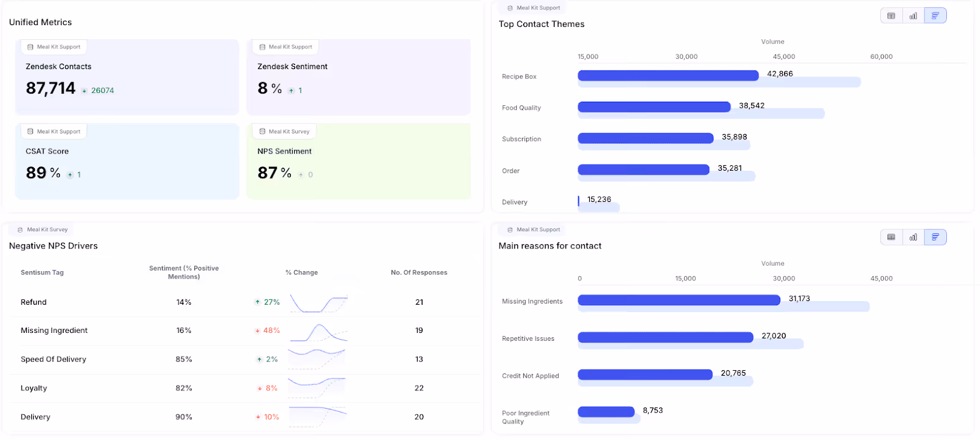Switch Top Contact Themes to table view
This screenshot has height=440, width=980.
click(x=891, y=16)
